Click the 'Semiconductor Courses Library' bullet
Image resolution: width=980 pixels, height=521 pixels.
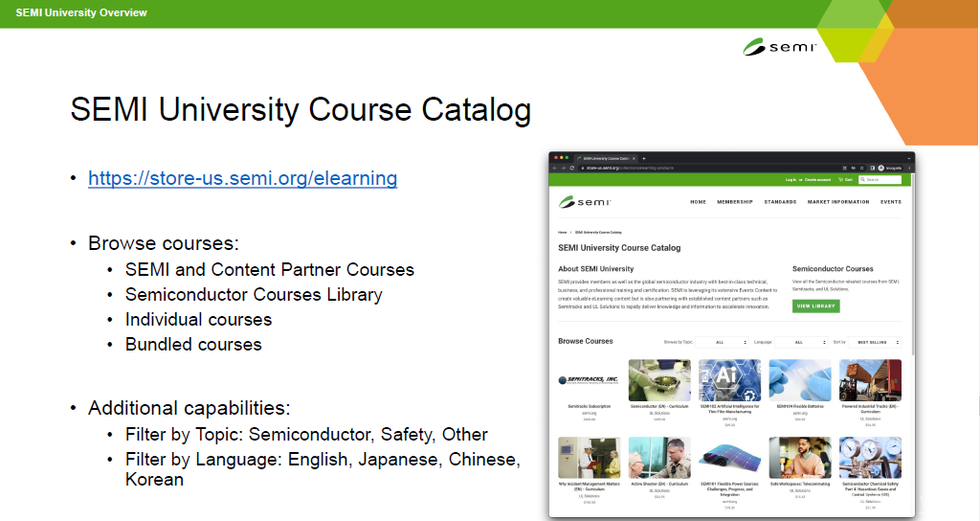(254, 295)
